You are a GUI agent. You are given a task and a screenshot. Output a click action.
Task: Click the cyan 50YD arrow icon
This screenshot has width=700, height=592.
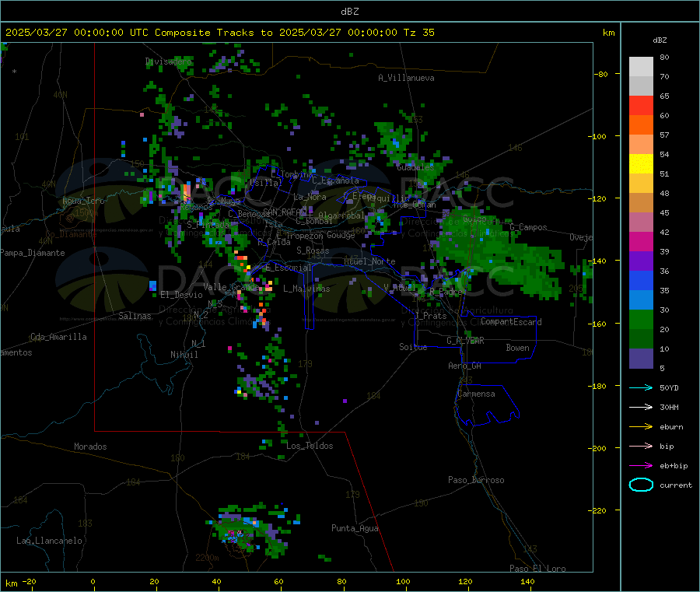[641, 387]
